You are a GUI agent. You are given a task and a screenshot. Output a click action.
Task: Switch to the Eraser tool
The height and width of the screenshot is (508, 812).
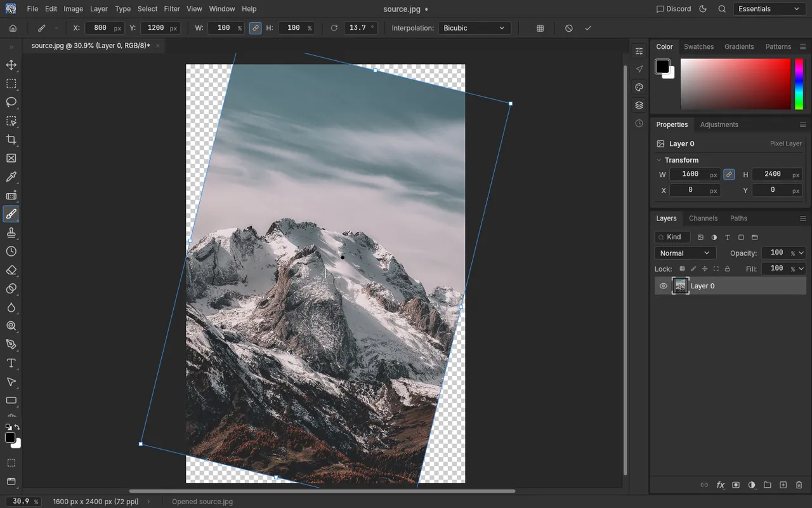pyautogui.click(x=11, y=271)
